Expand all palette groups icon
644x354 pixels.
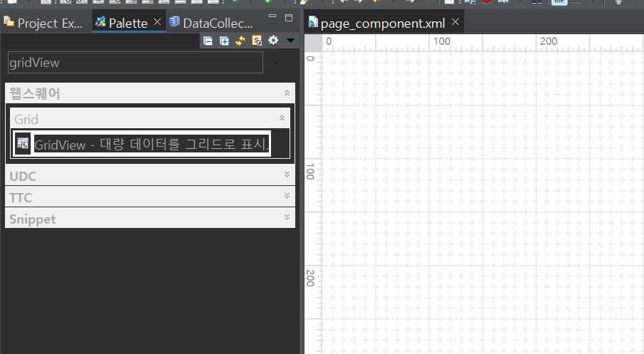pos(224,41)
